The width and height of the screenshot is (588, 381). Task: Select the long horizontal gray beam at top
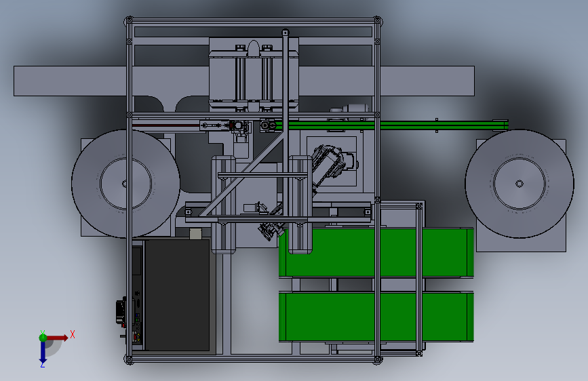[244, 81]
